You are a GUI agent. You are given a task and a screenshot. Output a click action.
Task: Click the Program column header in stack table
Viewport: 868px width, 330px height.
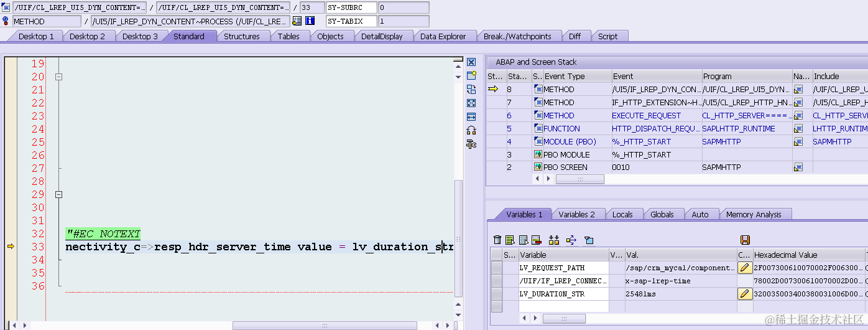point(747,76)
